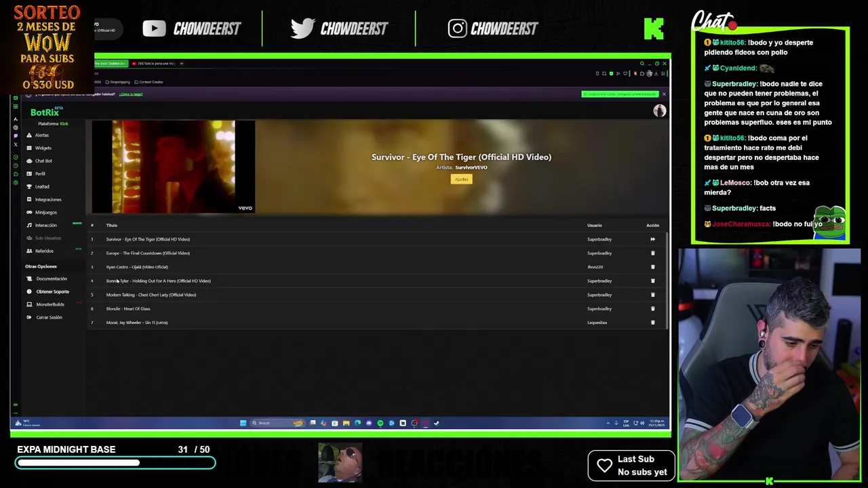Open the user avatar menu
Image resolution: width=868 pixels, height=488 pixels.
(x=659, y=111)
